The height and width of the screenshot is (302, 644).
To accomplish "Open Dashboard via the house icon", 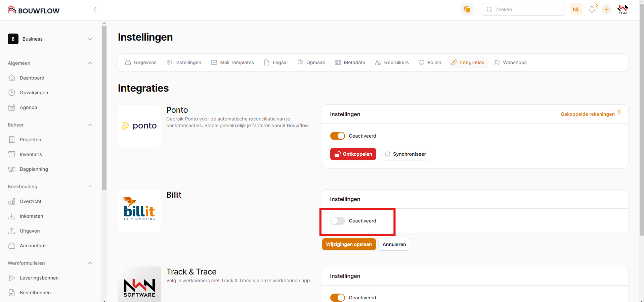I will click(12, 78).
